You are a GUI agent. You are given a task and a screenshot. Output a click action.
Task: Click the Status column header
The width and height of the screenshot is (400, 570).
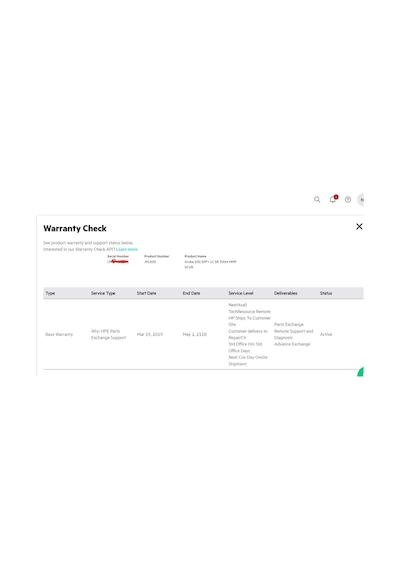click(326, 293)
